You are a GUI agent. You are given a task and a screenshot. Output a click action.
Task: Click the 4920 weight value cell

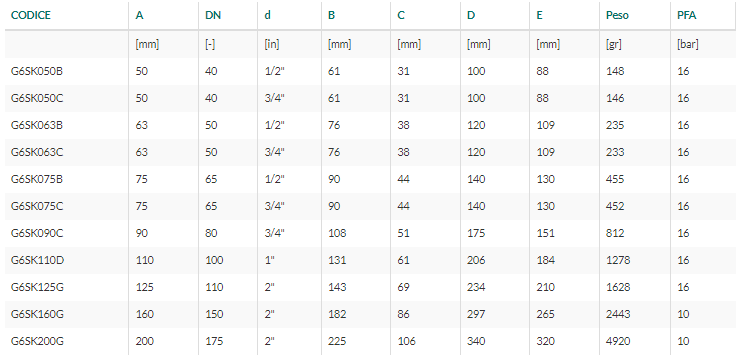(618, 341)
